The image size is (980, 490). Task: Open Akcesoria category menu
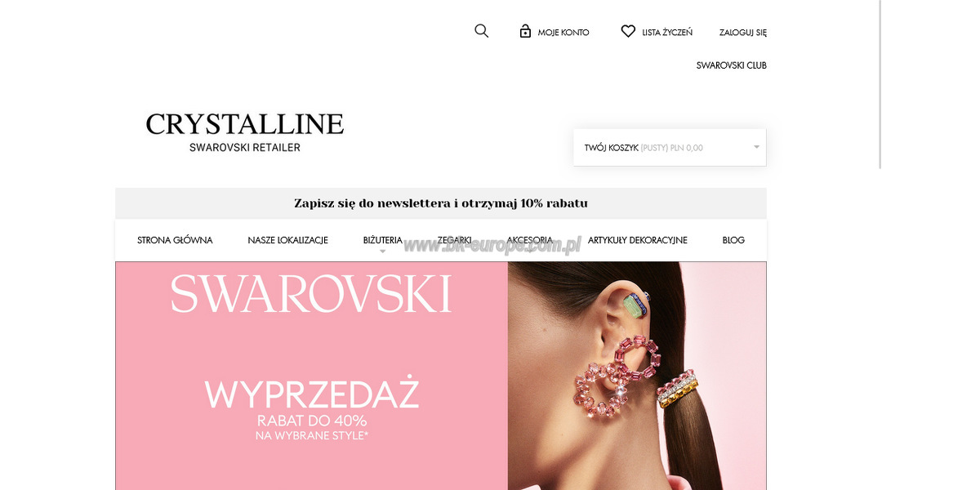529,240
